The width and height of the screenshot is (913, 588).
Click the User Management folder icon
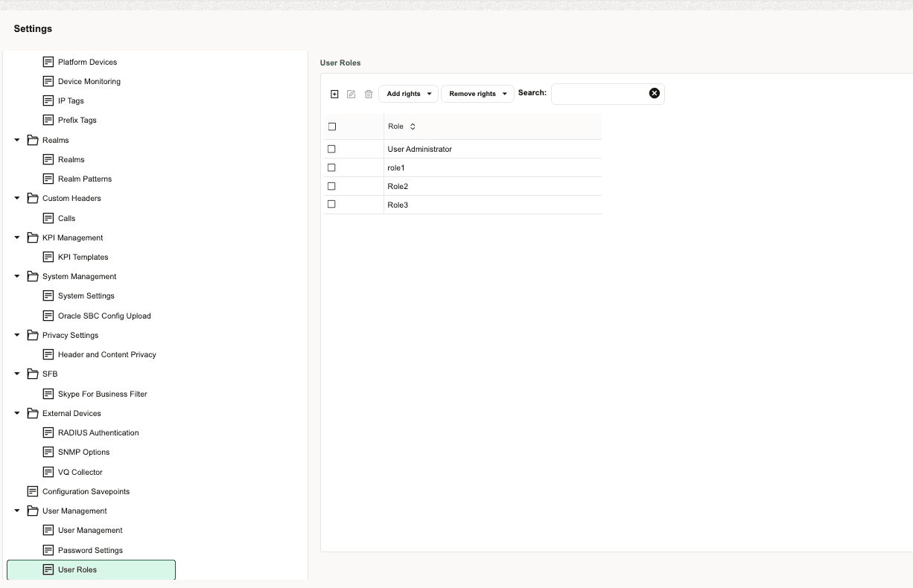coord(32,511)
